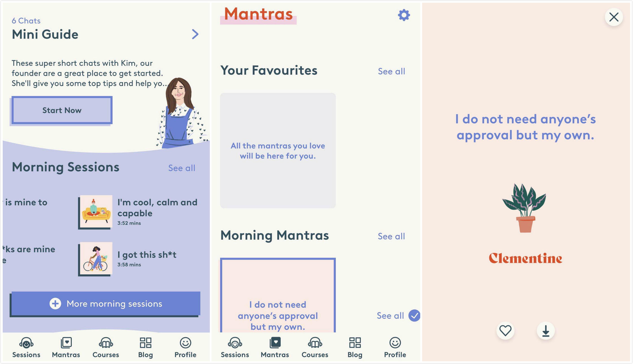Expand Morning Mantras See all
The height and width of the screenshot is (364, 633).
391,235
